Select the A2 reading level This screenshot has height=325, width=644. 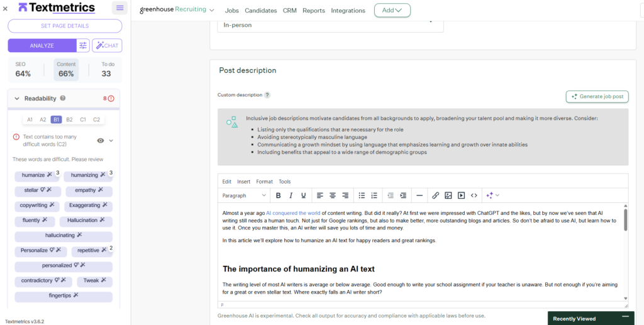tap(43, 119)
